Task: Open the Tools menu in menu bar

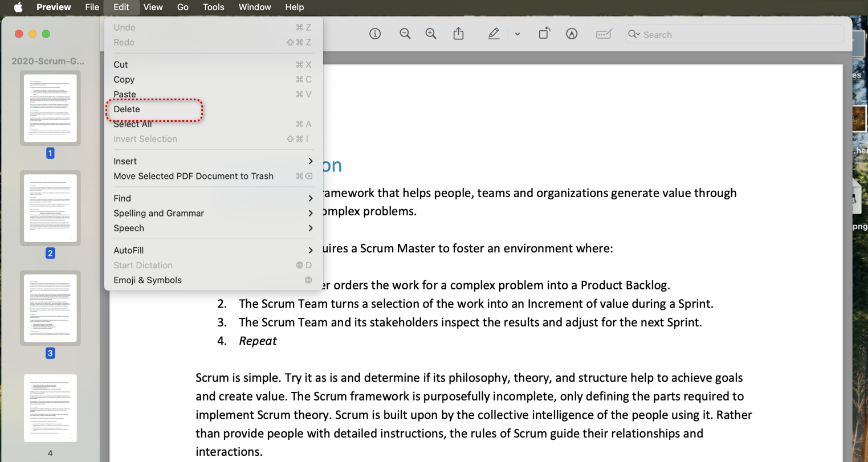Action: point(213,7)
